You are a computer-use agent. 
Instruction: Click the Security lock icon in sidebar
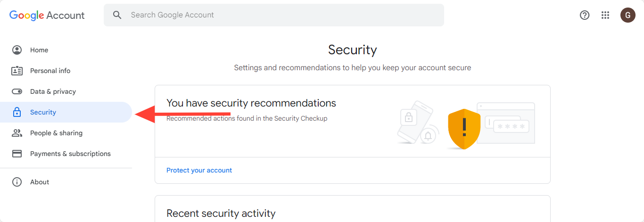[x=17, y=112]
